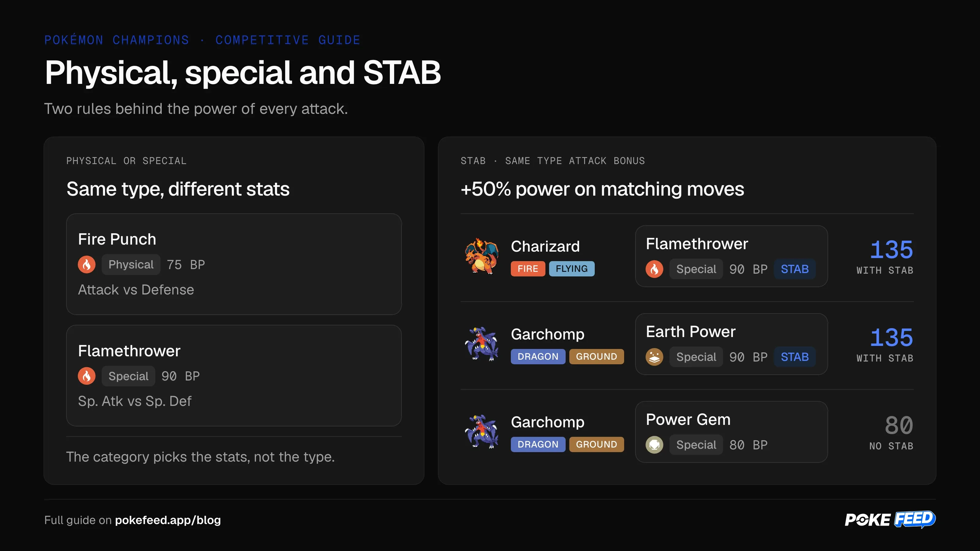The height and width of the screenshot is (551, 980).
Task: Click the Garchomp sprite beside Power Gem
Action: click(x=482, y=432)
